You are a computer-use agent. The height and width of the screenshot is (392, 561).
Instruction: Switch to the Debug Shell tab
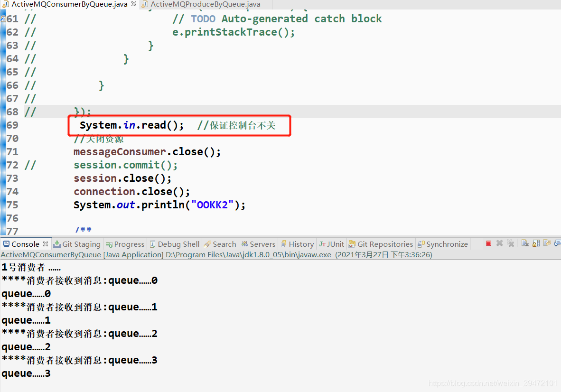pos(175,244)
